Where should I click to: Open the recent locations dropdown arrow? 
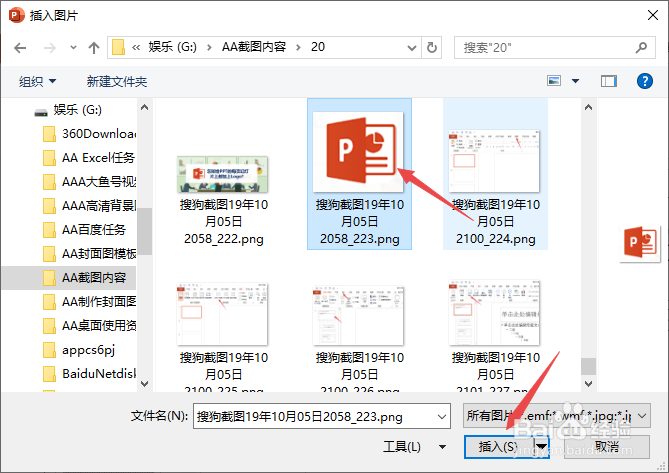(x=73, y=47)
